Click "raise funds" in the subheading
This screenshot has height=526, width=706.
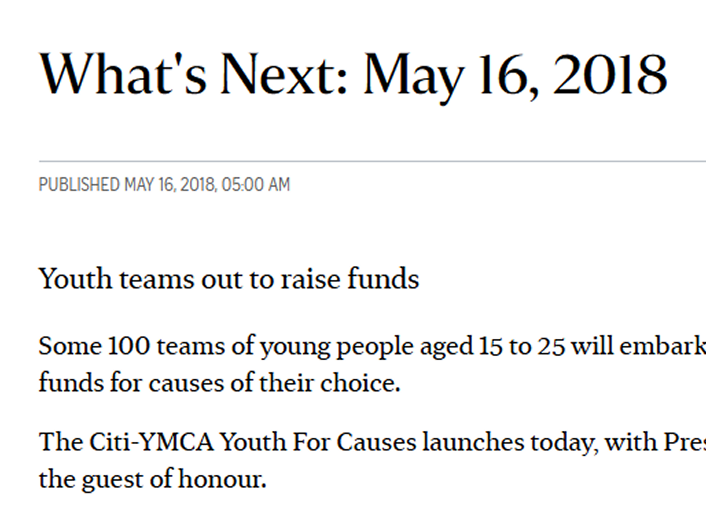350,279
